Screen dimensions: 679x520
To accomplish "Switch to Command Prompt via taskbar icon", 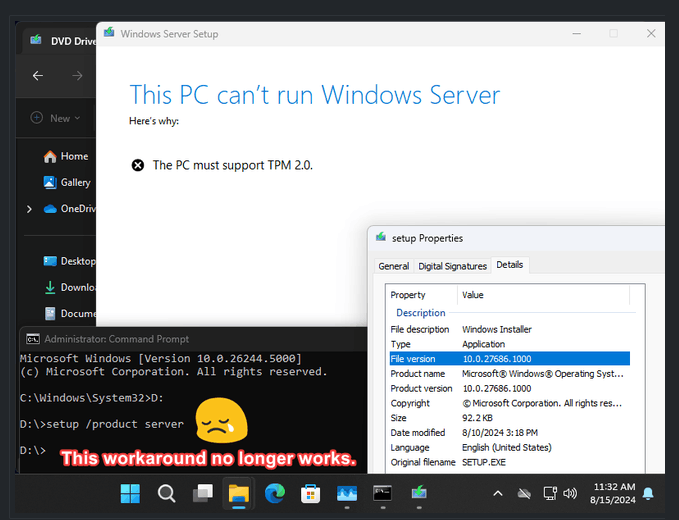I will [382, 493].
